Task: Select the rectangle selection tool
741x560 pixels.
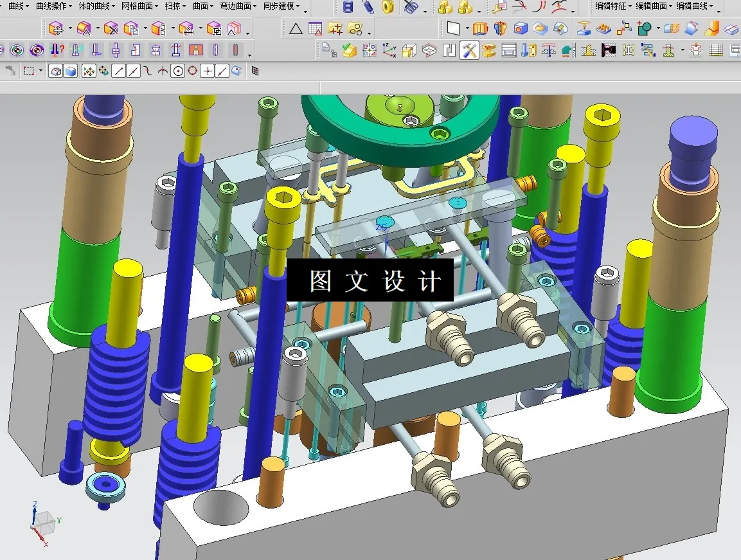Action: (x=30, y=71)
